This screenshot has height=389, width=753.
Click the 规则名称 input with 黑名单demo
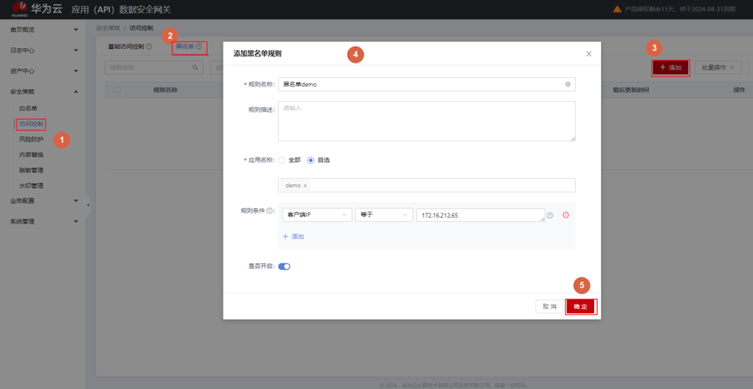426,84
